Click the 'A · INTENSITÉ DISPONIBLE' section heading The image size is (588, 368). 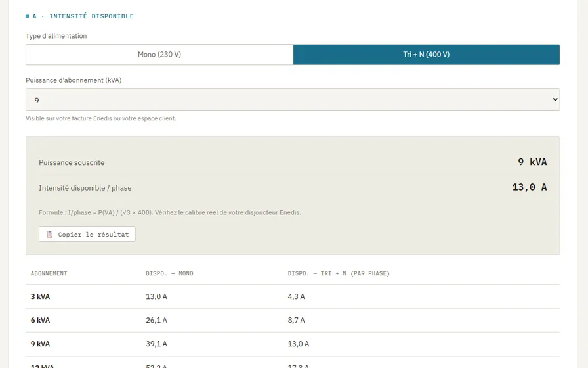click(79, 16)
